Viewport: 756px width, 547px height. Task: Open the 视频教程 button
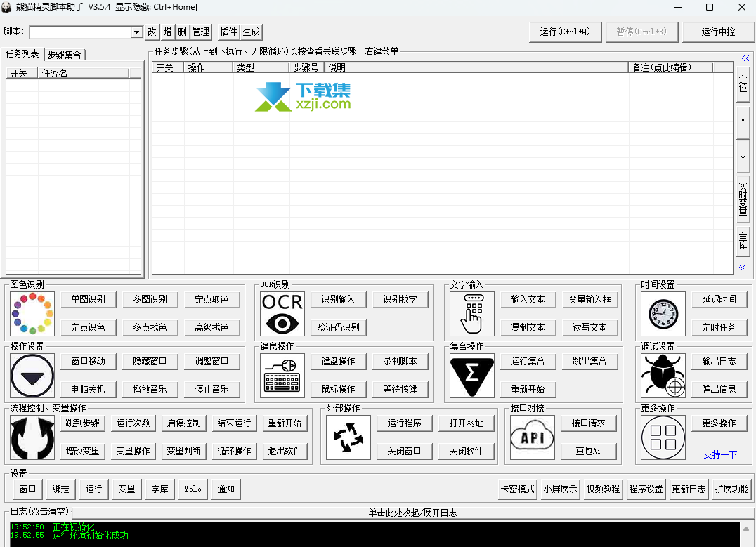[603, 489]
